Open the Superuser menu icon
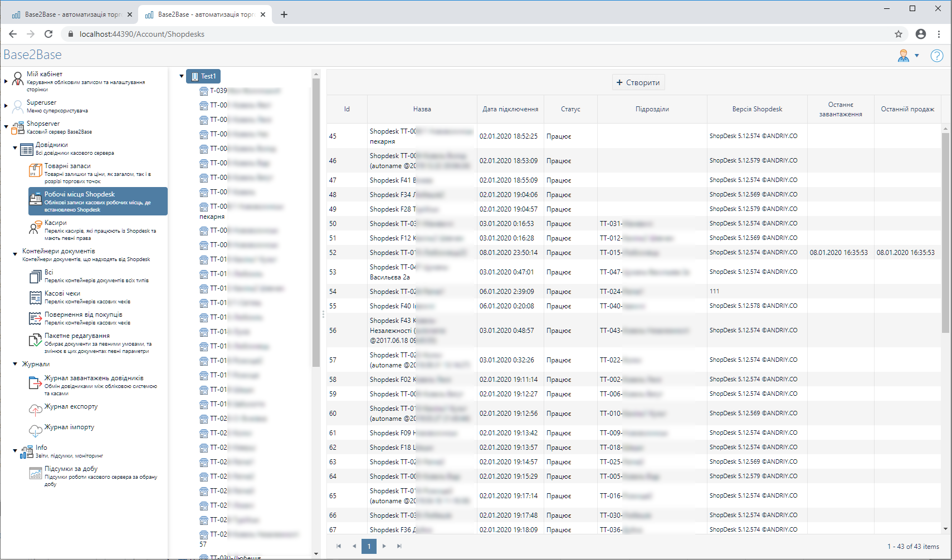The image size is (952, 560). click(18, 105)
